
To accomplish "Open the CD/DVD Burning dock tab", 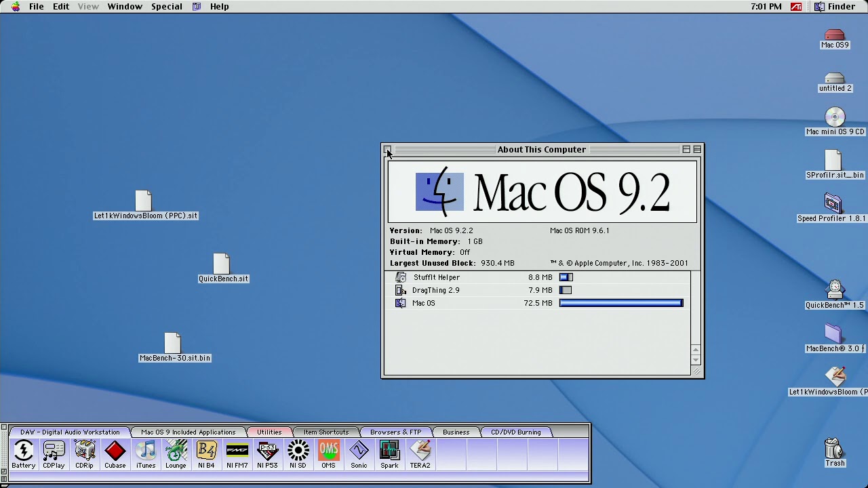I will [x=516, y=432].
